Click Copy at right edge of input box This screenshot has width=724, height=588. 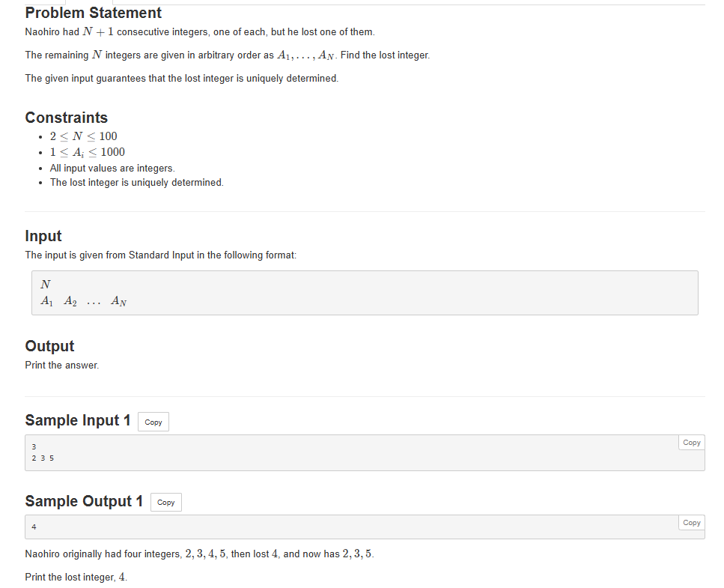(690, 442)
